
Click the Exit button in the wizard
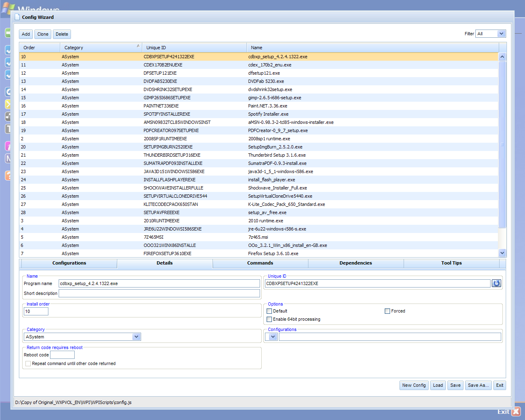[500, 385]
